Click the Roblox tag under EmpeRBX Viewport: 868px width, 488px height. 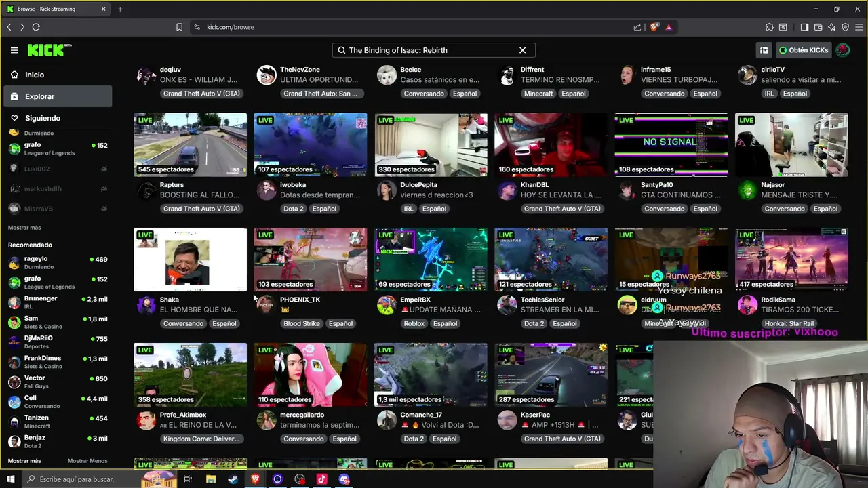pos(414,323)
